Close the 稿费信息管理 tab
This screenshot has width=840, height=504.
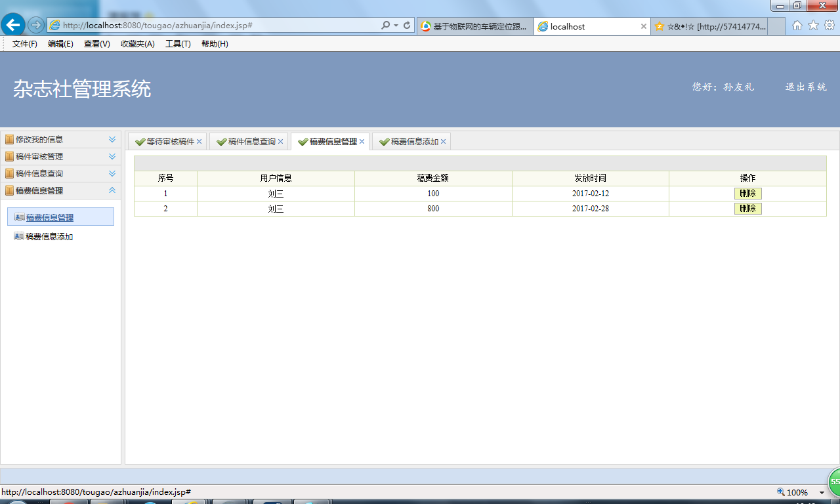point(362,142)
